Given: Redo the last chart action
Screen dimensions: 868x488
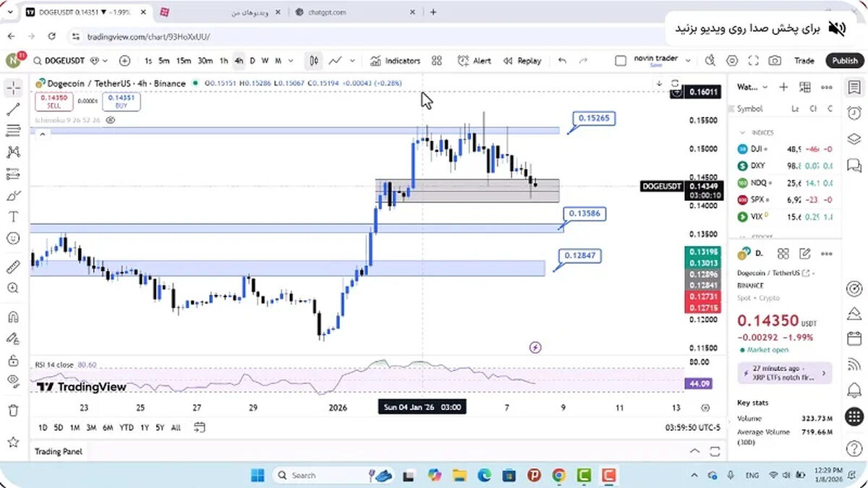Looking at the screenshot, I should [x=583, y=61].
